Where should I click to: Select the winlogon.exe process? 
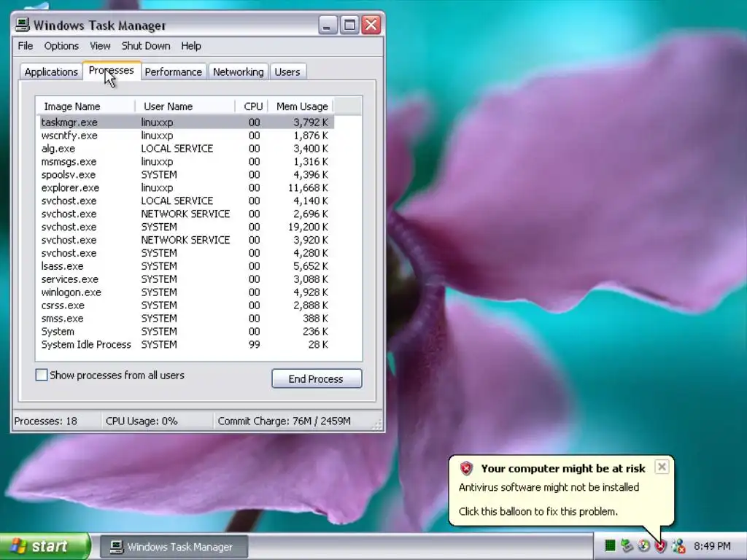pos(187,292)
